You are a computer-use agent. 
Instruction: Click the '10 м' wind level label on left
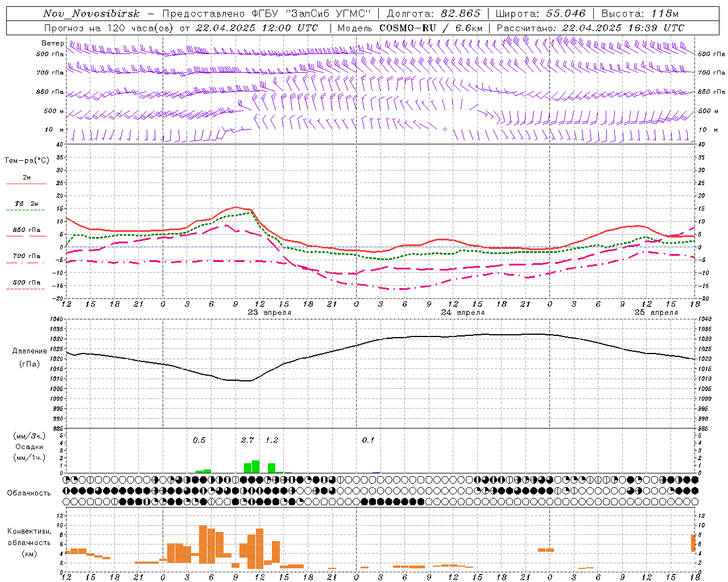[x=55, y=130]
